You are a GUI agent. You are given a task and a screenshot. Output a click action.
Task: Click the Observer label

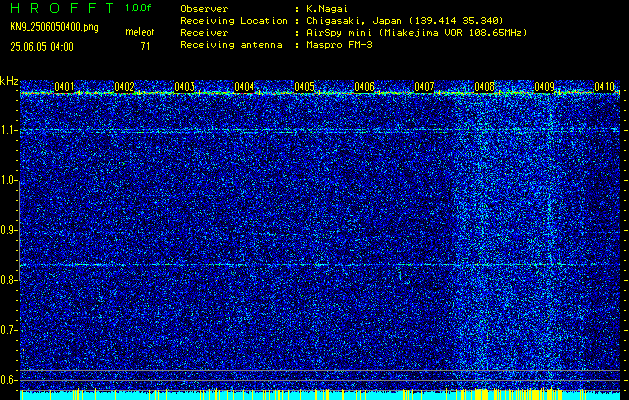click(204, 8)
